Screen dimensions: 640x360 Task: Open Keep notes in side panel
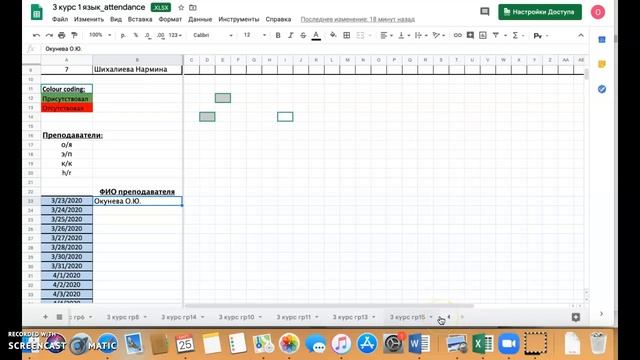(602, 64)
